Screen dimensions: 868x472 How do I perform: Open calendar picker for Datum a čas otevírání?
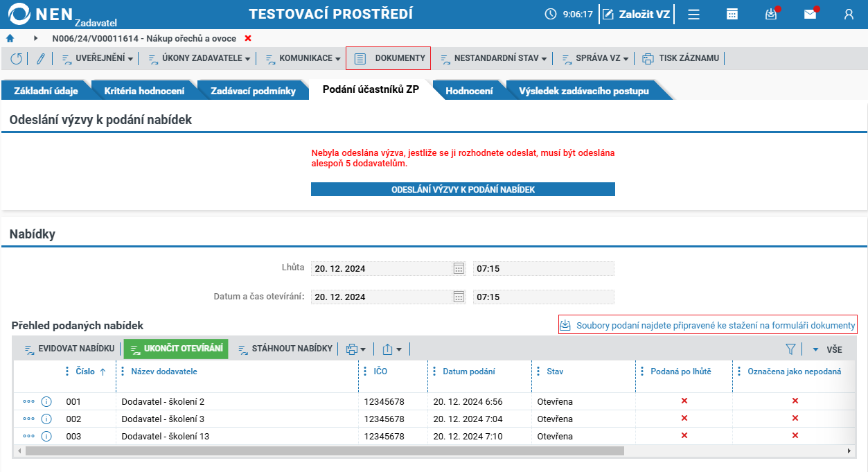(x=459, y=297)
